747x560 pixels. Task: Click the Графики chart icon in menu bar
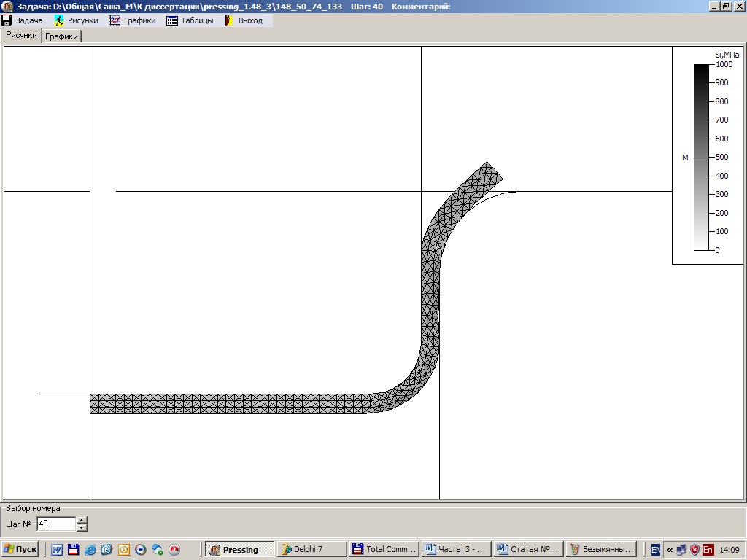click(115, 20)
